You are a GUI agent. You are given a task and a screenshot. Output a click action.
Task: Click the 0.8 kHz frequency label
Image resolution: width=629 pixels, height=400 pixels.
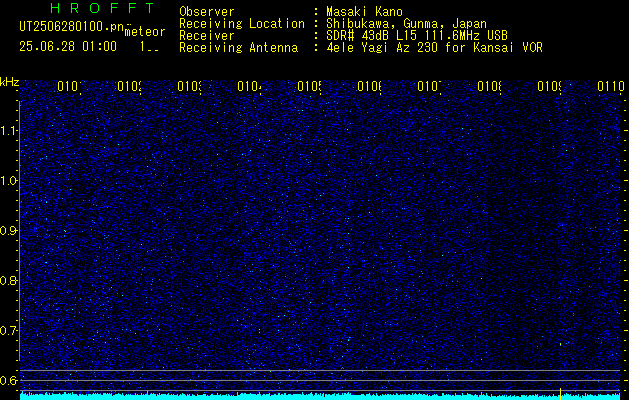(9, 280)
